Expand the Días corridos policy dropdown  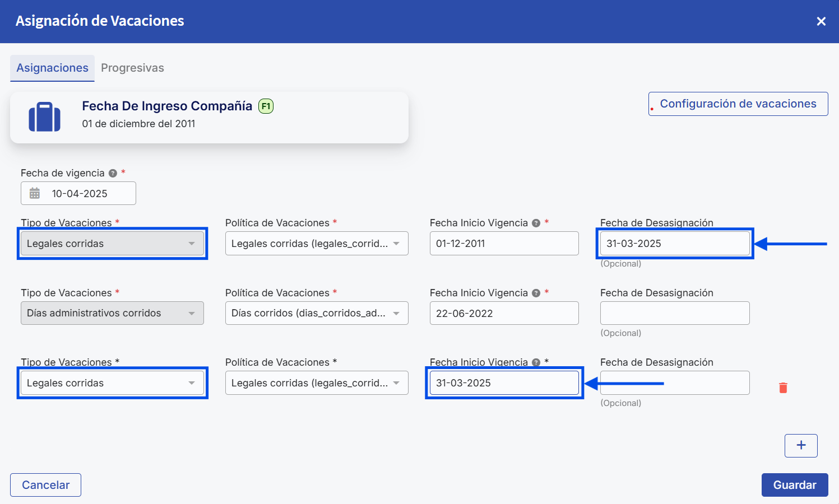317,313
